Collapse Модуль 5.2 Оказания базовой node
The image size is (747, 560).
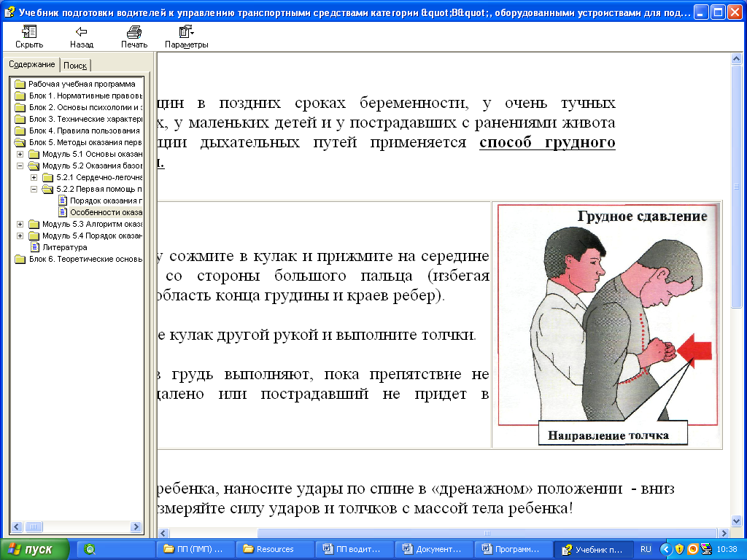20,166
